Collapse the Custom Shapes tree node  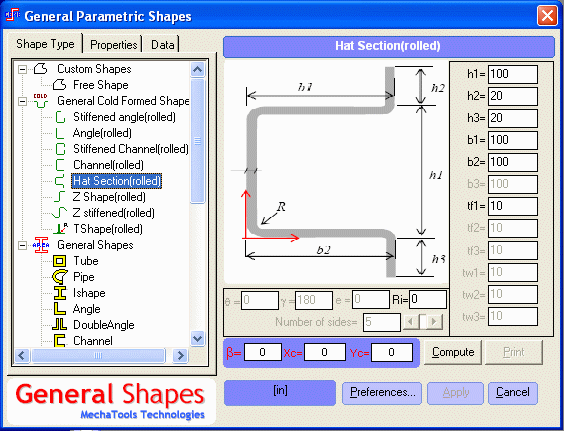coord(22,69)
